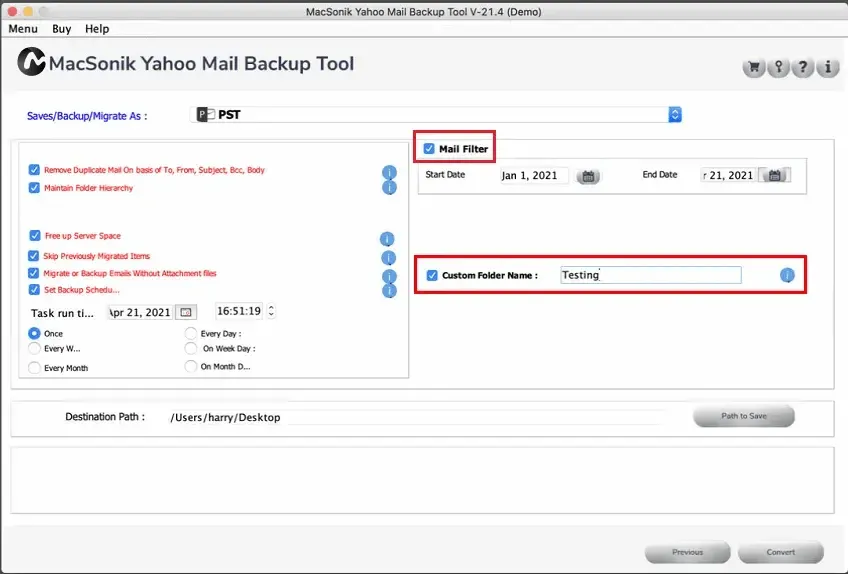
Task: Click the red close window button
Action: tap(12, 11)
